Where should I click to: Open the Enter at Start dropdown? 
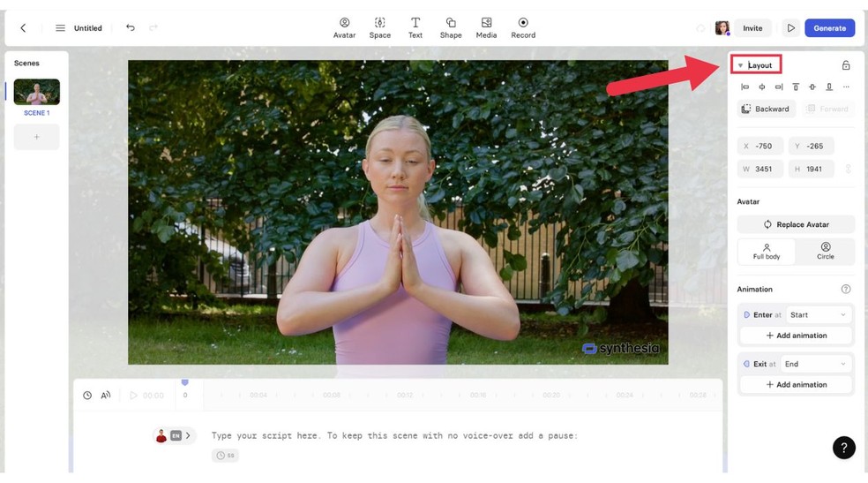[x=819, y=314]
